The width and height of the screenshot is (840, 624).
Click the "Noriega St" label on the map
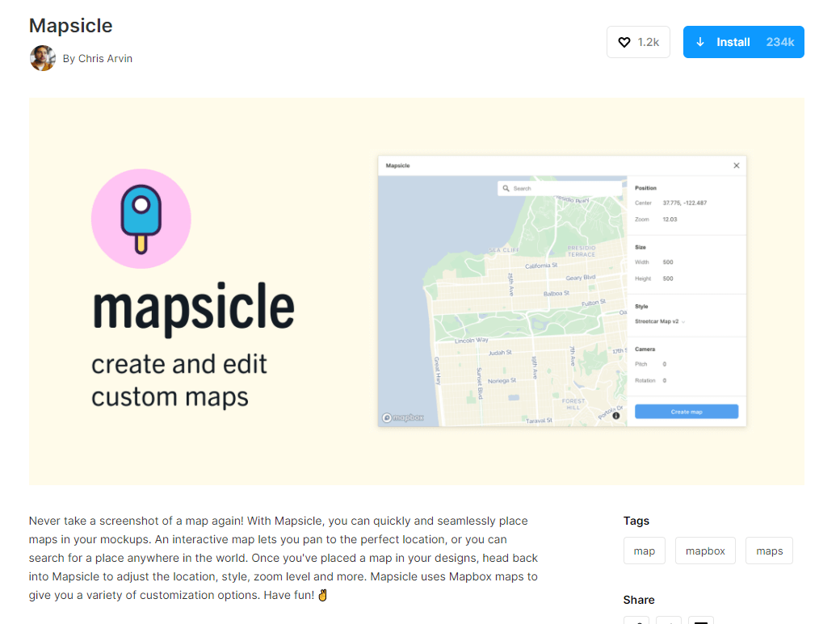502,381
